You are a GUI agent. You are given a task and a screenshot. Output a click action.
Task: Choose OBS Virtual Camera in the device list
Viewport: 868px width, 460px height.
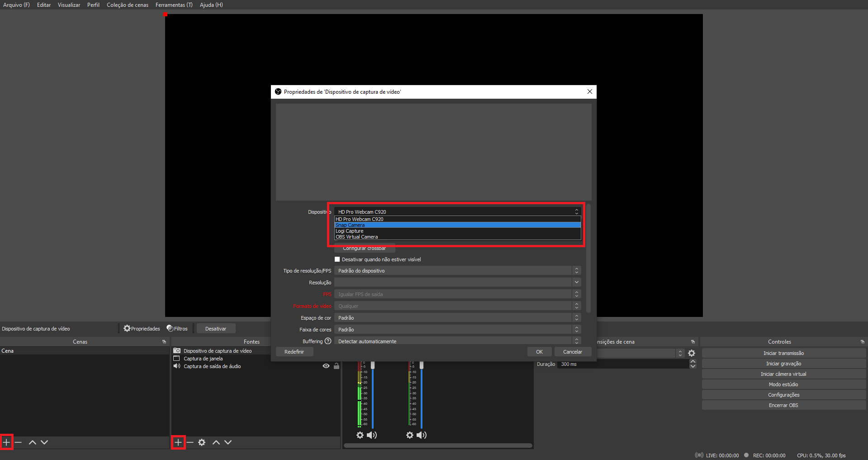point(457,237)
